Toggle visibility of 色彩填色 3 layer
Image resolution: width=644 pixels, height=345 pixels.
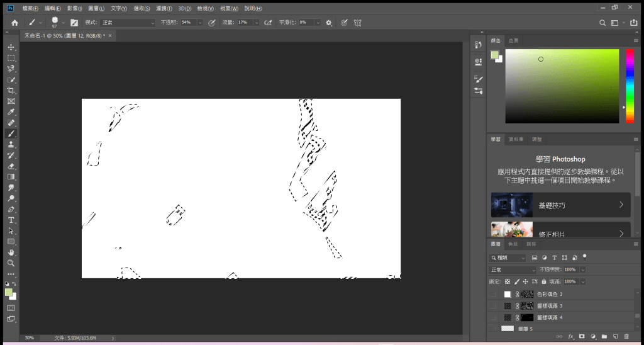click(x=494, y=294)
